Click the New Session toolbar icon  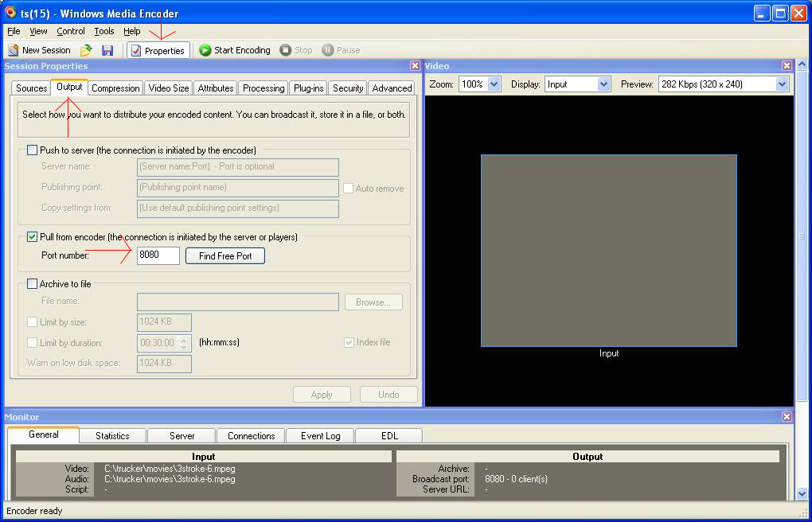click(14, 50)
